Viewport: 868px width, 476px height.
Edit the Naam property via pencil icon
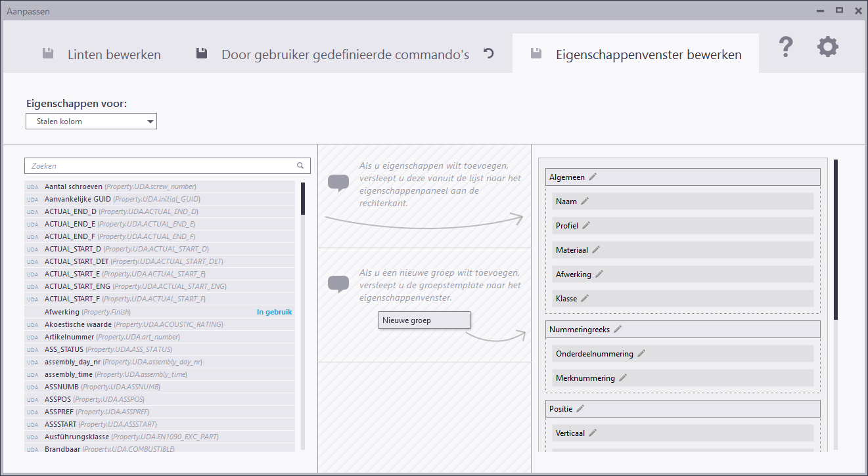coord(585,201)
